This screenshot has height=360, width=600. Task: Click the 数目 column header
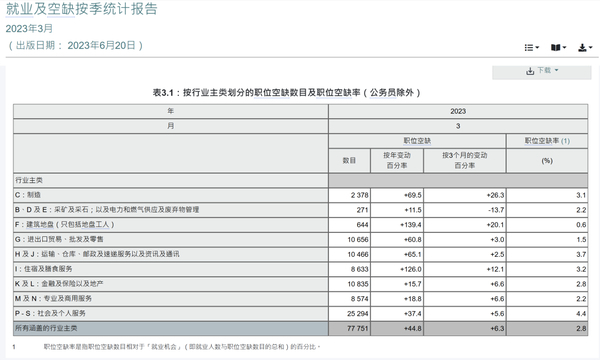coord(349,161)
